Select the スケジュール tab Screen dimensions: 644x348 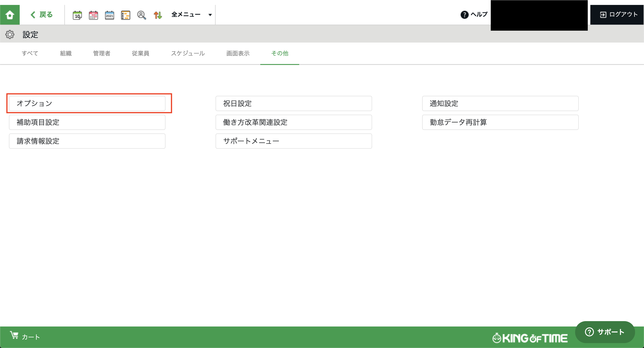coord(188,53)
